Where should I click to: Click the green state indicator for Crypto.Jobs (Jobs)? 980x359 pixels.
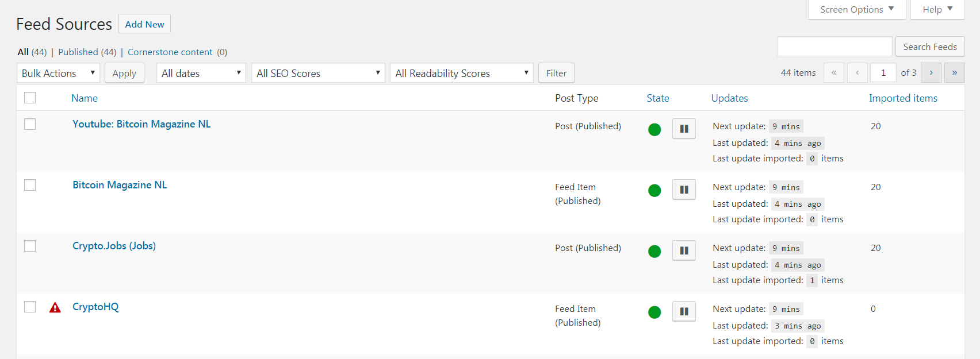[x=654, y=252]
